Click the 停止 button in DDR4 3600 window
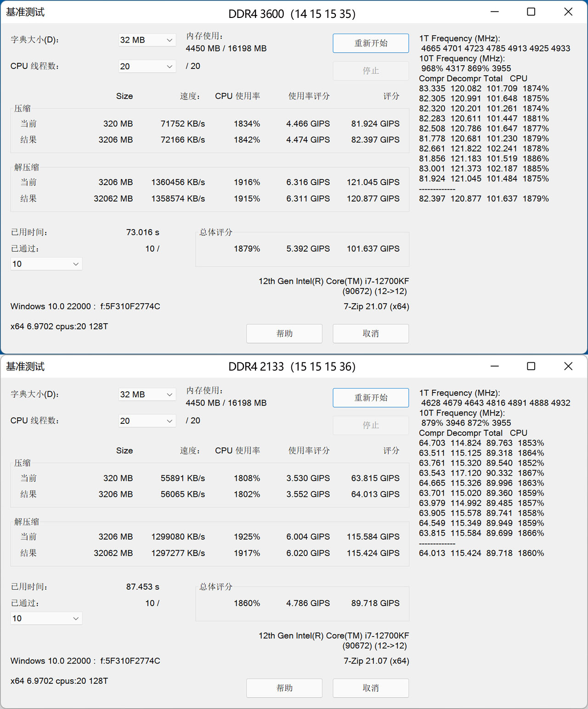Screen dimensions: 588x709 pyautogui.click(x=370, y=70)
